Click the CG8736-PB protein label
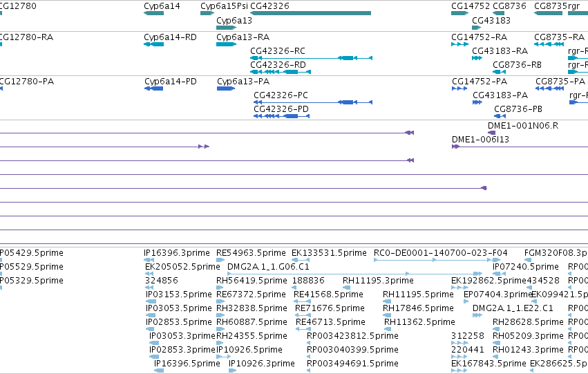Screen dimensions: 588x374 (518, 109)
